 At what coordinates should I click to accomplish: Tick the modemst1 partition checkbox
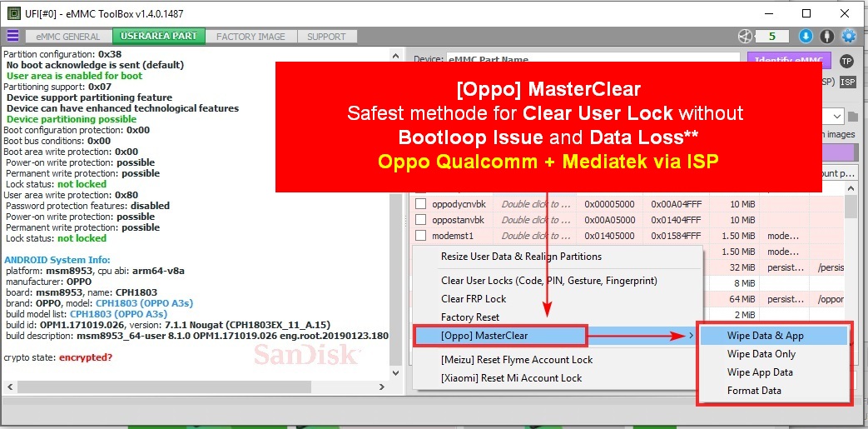tap(421, 236)
